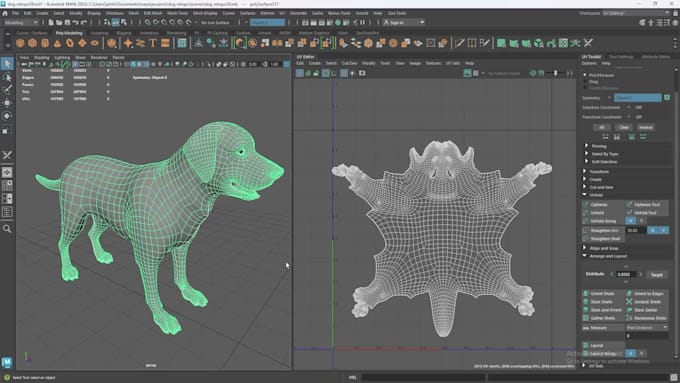Image resolution: width=680 pixels, height=383 pixels.
Task: Click the polygon cone shelf icon
Action: tap(57, 43)
